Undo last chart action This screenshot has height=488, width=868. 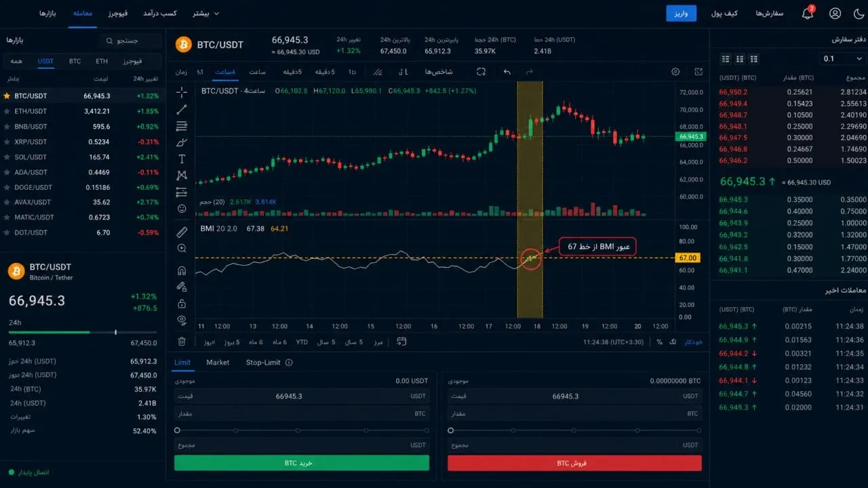[507, 72]
